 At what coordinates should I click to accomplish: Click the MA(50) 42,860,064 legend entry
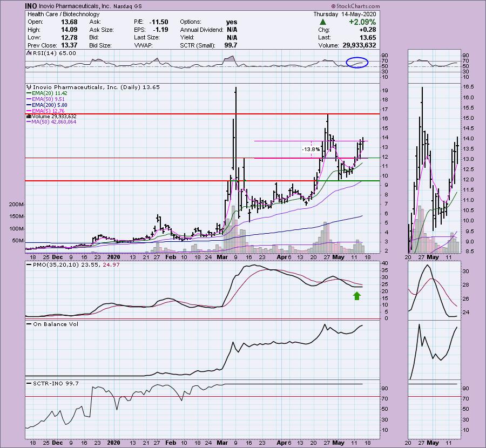(x=51, y=122)
